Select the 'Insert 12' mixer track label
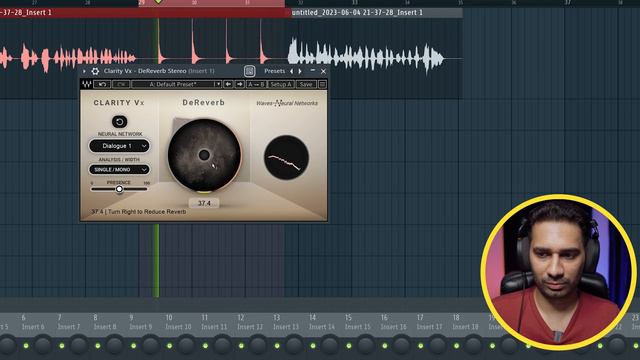640x360 pixels. coord(250,327)
